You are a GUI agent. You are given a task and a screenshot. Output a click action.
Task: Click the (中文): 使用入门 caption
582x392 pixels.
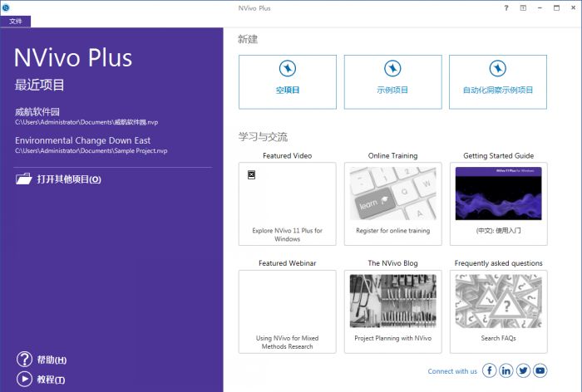pos(499,231)
